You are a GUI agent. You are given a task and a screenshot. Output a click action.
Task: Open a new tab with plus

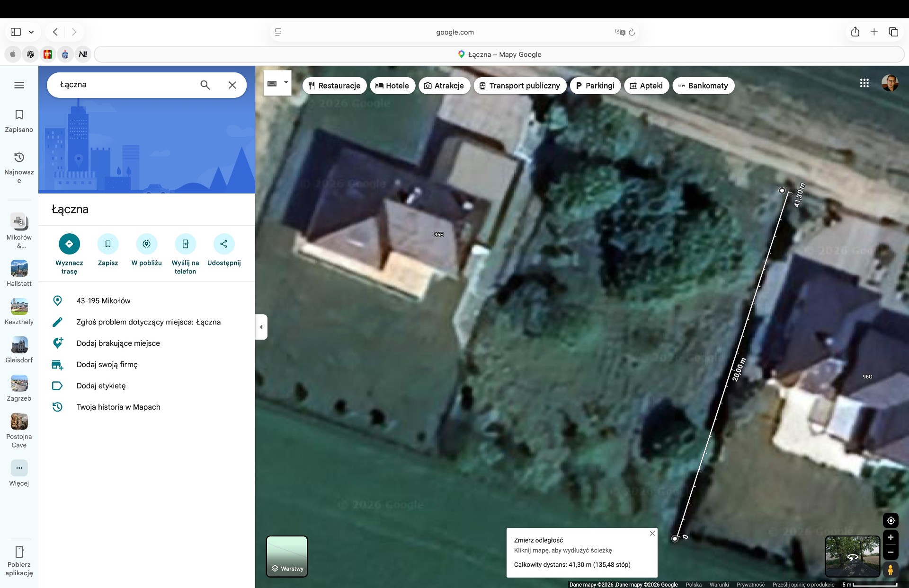pyautogui.click(x=874, y=32)
